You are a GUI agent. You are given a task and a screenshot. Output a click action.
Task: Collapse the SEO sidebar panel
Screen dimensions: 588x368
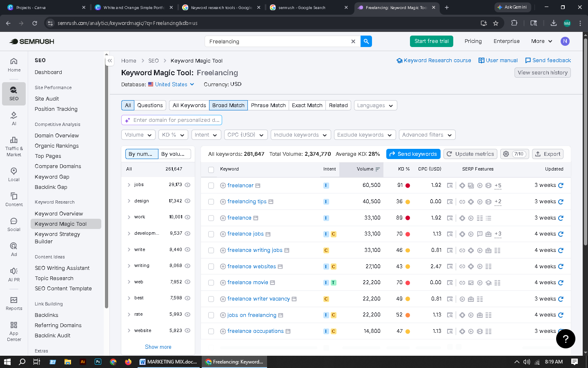click(110, 61)
